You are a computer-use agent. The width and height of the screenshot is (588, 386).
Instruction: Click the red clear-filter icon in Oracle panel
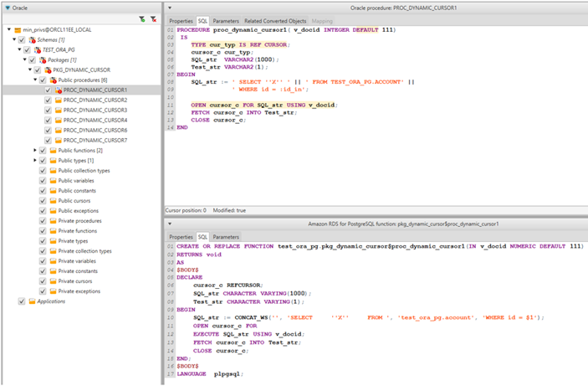tap(153, 18)
